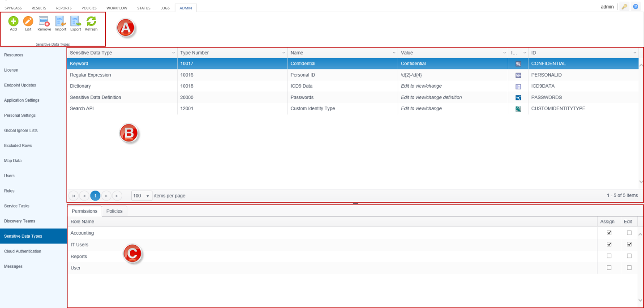Open the Import XML icon
Image resolution: width=644 pixels, height=308 pixels.
tap(60, 21)
